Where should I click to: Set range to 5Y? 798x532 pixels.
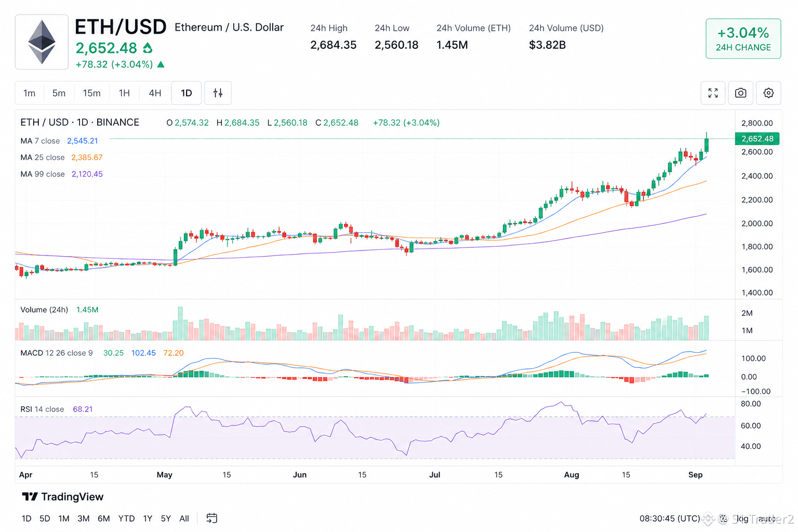click(166, 518)
